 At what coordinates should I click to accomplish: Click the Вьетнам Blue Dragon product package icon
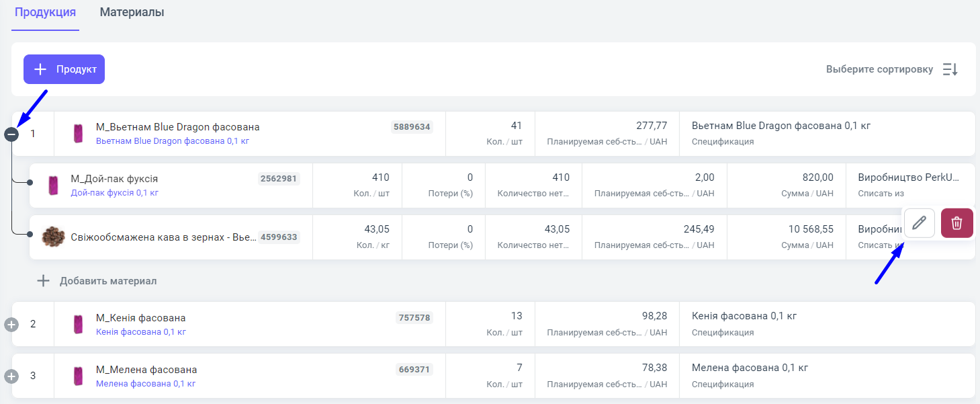[78, 134]
